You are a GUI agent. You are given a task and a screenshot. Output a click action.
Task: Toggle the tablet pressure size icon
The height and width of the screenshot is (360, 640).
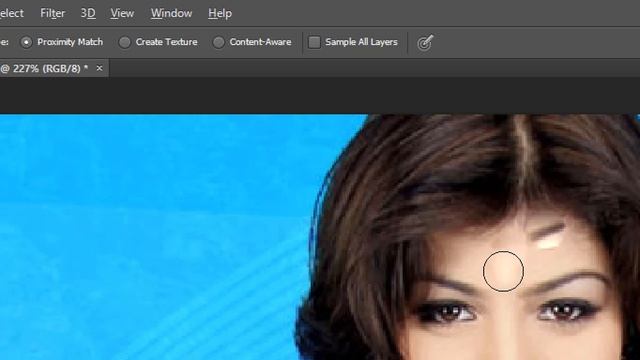(425, 42)
